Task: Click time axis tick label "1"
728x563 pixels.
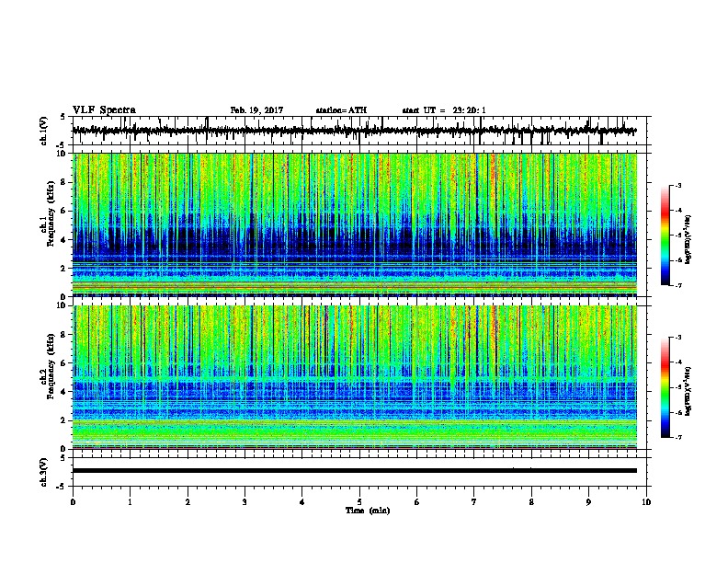Action: (x=130, y=502)
